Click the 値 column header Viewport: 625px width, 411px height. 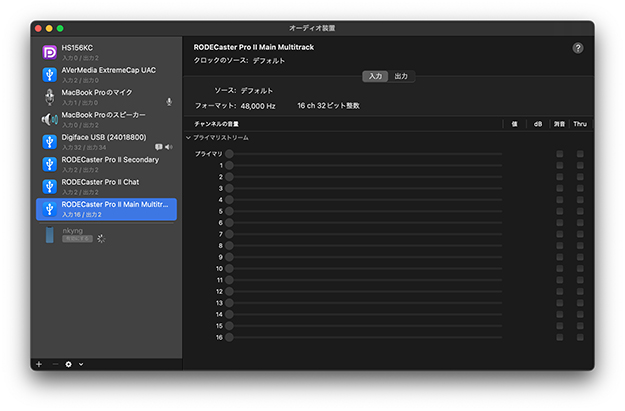point(515,124)
